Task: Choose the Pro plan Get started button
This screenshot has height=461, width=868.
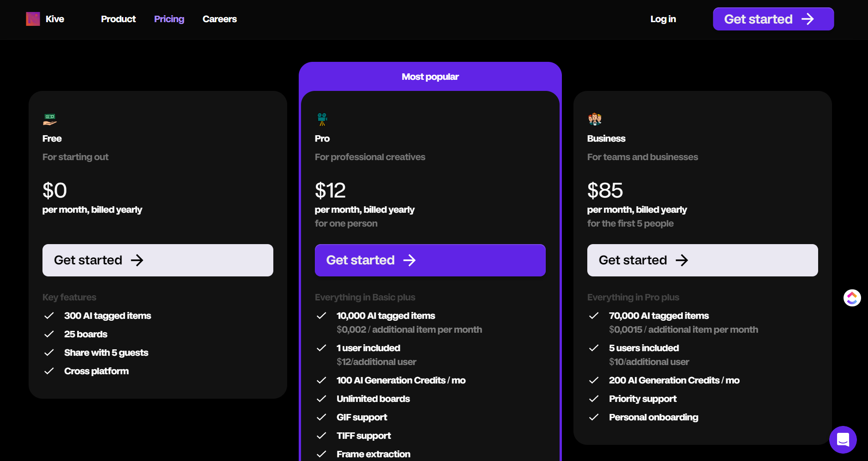Action: coord(430,260)
